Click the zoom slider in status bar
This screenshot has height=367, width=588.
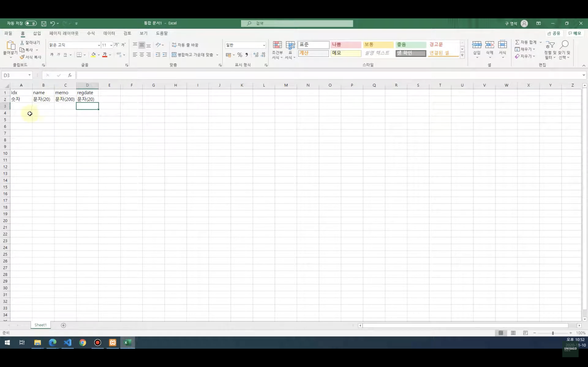pyautogui.click(x=553, y=333)
